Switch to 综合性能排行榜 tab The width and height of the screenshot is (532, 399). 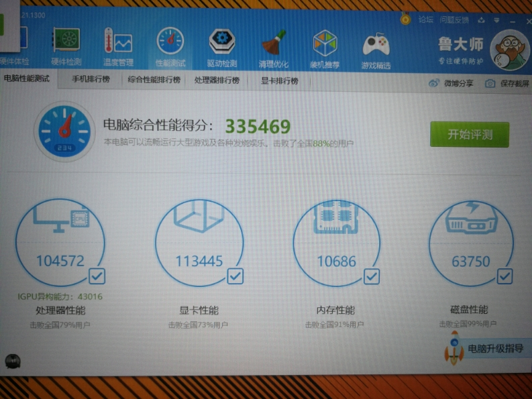click(x=154, y=80)
